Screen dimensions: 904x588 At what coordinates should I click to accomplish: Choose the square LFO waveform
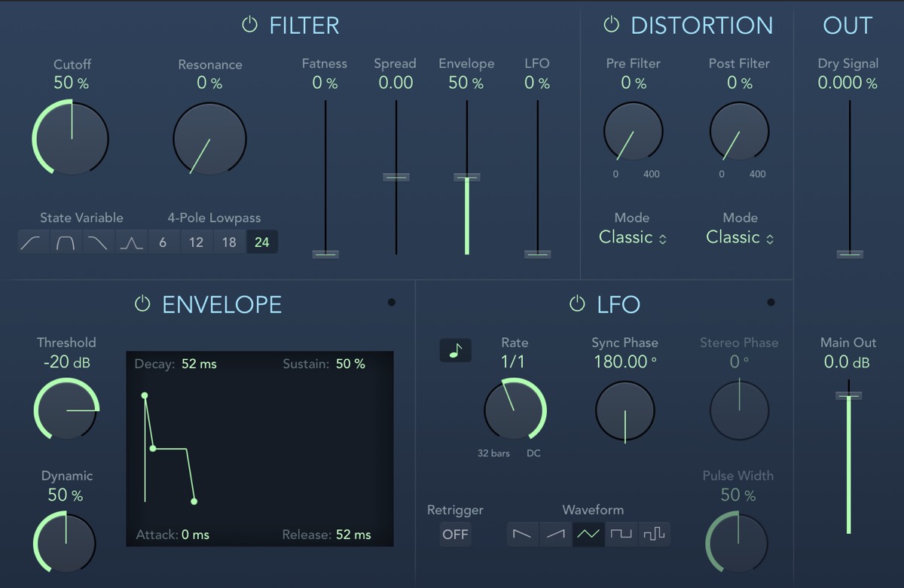pyautogui.click(x=621, y=534)
